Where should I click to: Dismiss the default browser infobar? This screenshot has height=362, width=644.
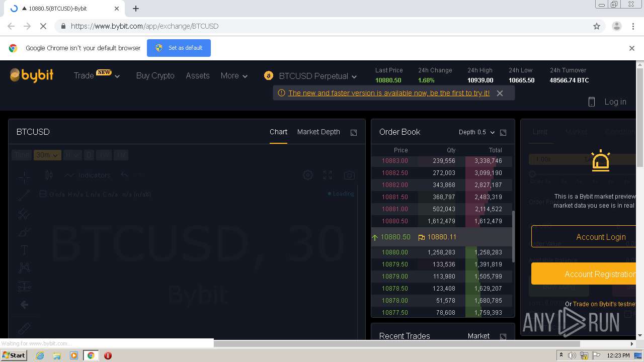632,48
